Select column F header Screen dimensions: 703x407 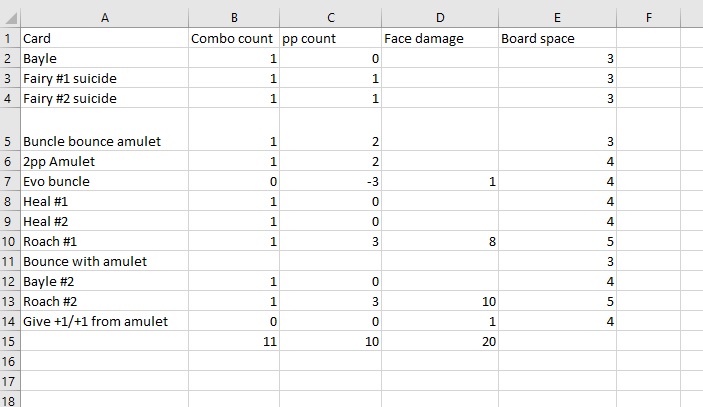pyautogui.click(x=649, y=16)
